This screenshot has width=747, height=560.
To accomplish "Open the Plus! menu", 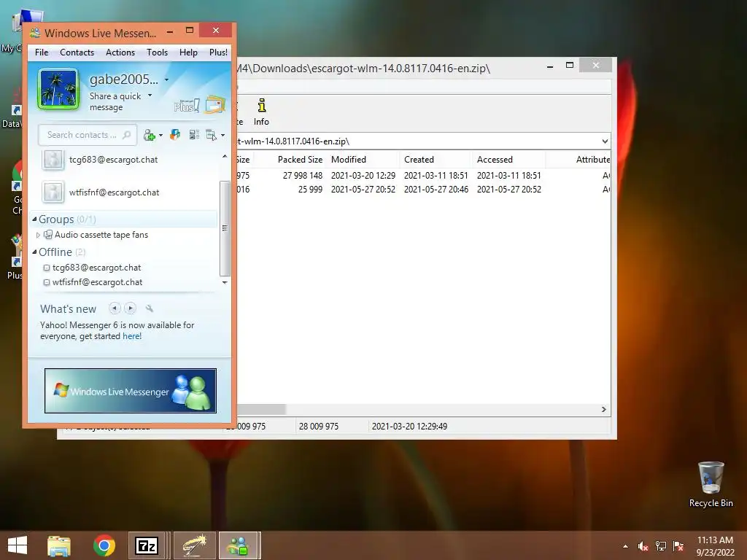I will 218,52.
